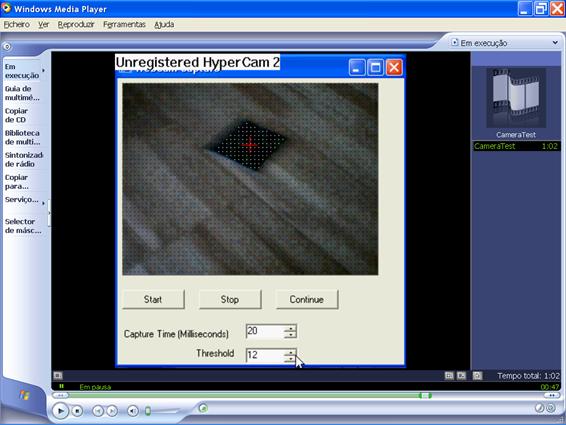Click the Em pausa status text

point(95,387)
